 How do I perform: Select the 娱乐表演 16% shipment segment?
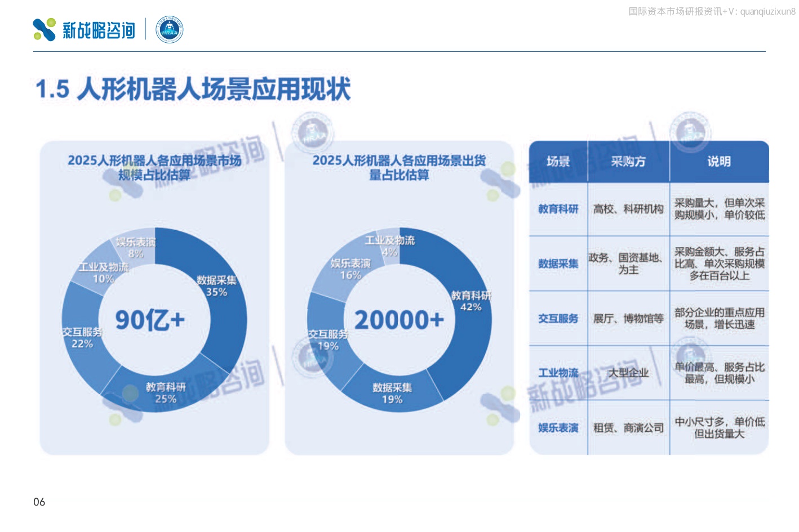pos(350,269)
